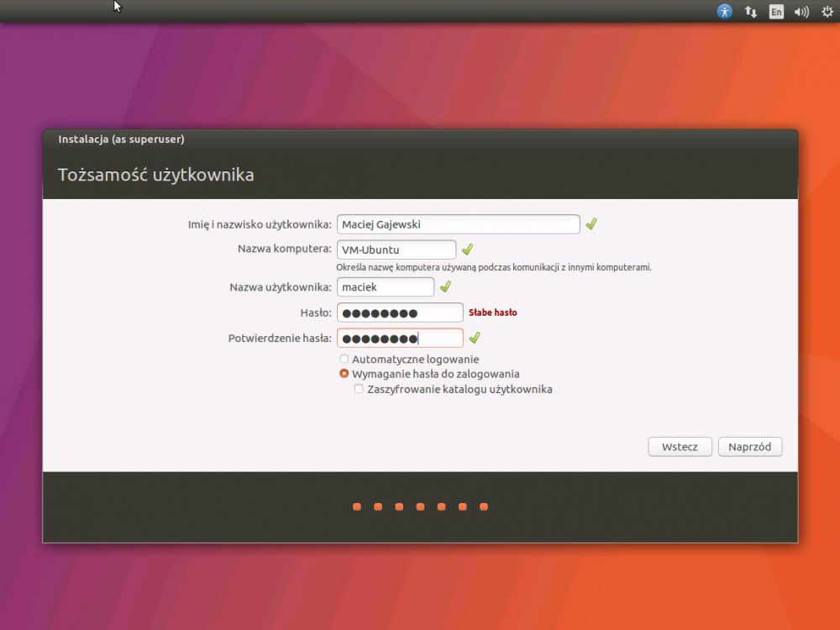This screenshot has height=630, width=840.
Task: Open the sound volume indicator
Action: 801,12
